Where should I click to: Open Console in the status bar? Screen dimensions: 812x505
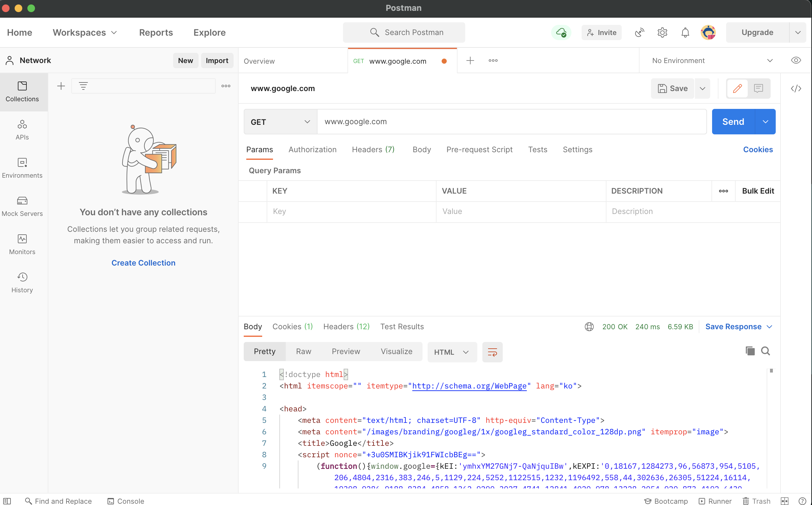pyautogui.click(x=125, y=501)
